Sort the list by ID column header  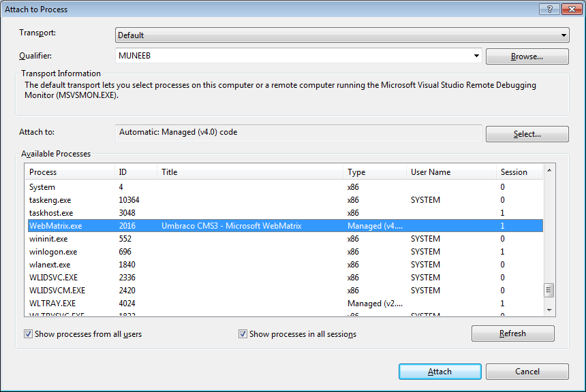tap(136, 172)
